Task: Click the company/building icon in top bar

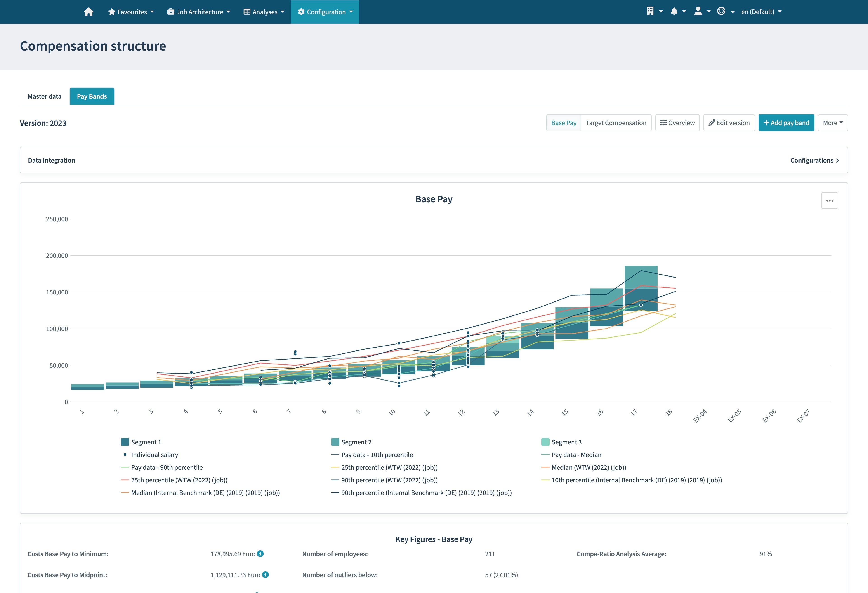Action: (651, 11)
